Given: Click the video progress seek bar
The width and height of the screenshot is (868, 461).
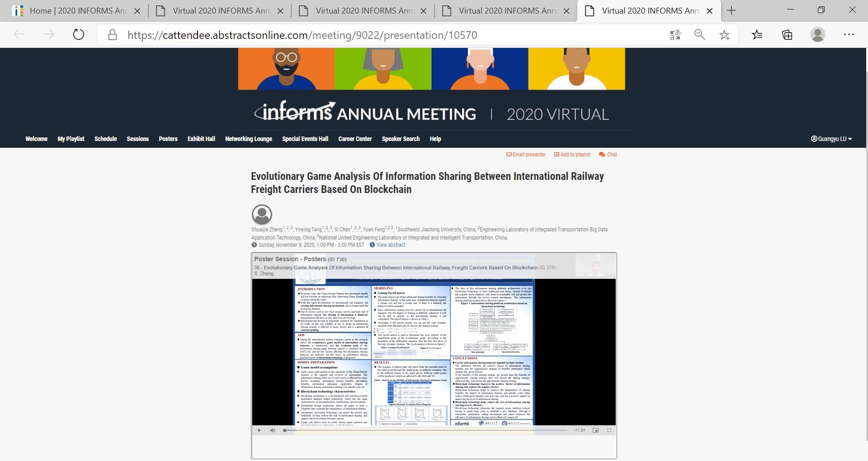Looking at the screenshot, I should coord(425,430).
